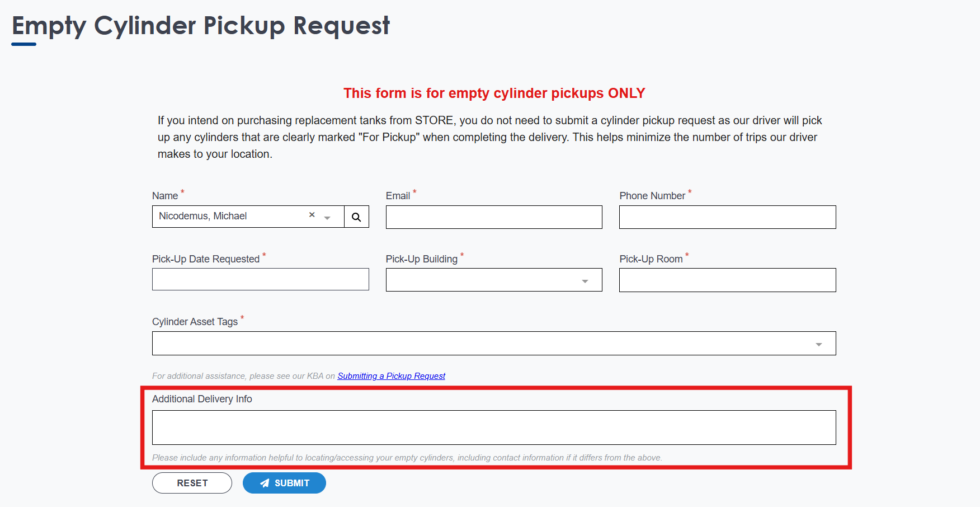Click the Name search magnifier icon
The width and height of the screenshot is (980, 507).
pos(356,217)
